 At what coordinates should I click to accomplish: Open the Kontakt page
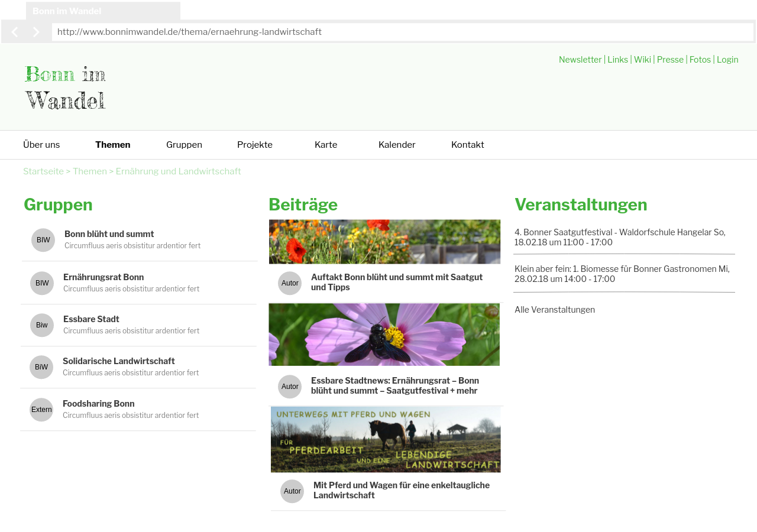[x=467, y=145]
